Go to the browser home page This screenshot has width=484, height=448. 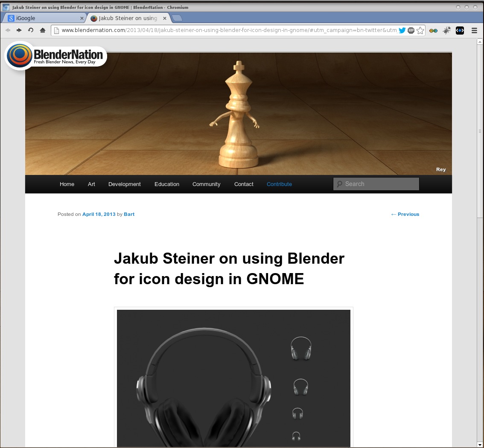[x=43, y=30]
